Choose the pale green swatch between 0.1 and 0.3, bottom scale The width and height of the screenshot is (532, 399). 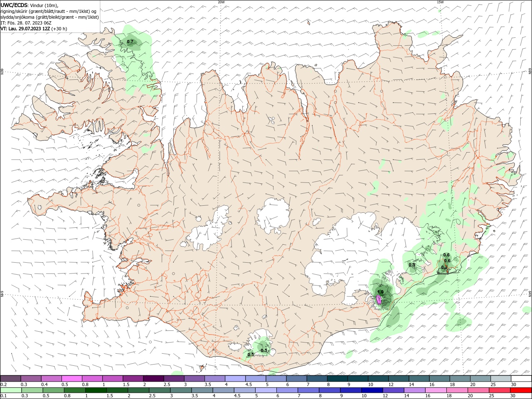point(10,390)
